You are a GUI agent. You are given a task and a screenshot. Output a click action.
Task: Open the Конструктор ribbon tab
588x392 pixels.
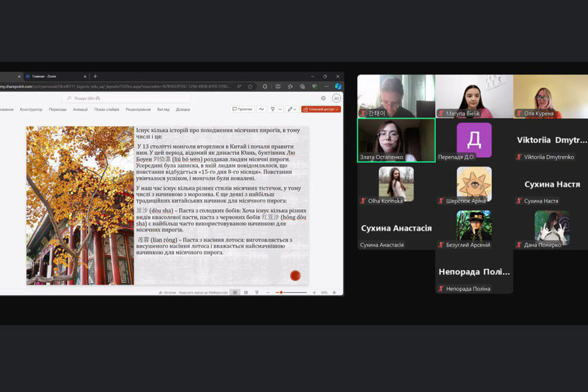coord(31,110)
